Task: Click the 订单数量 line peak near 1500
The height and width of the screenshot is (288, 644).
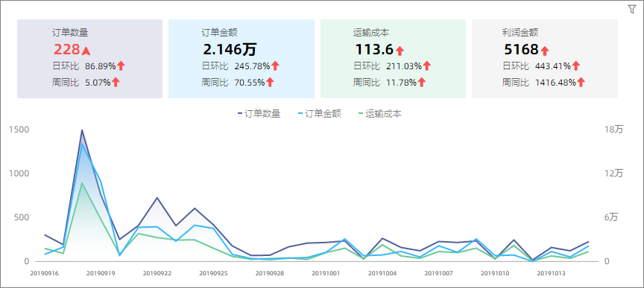Action: pyautogui.click(x=82, y=130)
